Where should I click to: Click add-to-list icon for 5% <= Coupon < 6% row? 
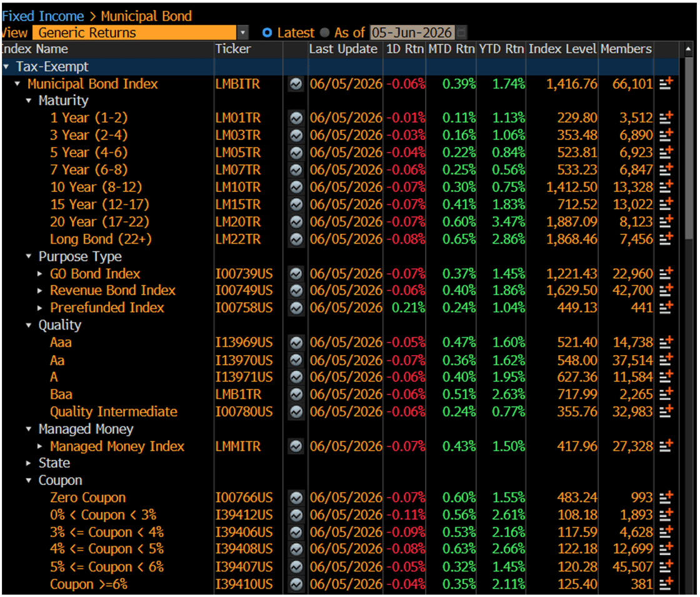[x=666, y=566]
